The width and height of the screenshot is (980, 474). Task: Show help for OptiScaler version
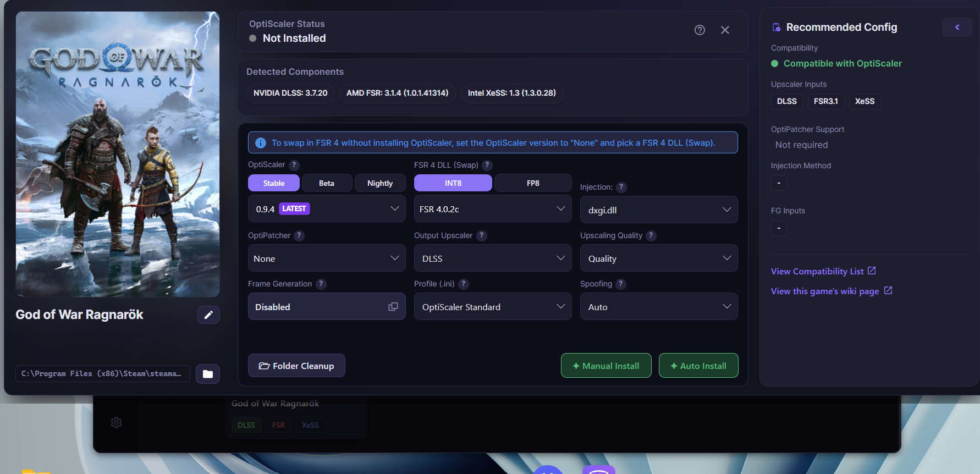294,165
